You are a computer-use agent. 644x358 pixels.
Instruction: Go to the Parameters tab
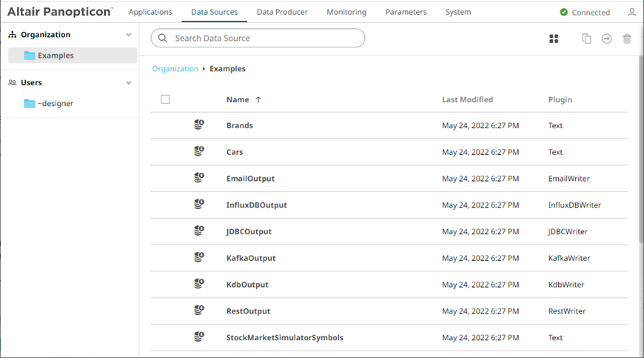click(x=406, y=12)
